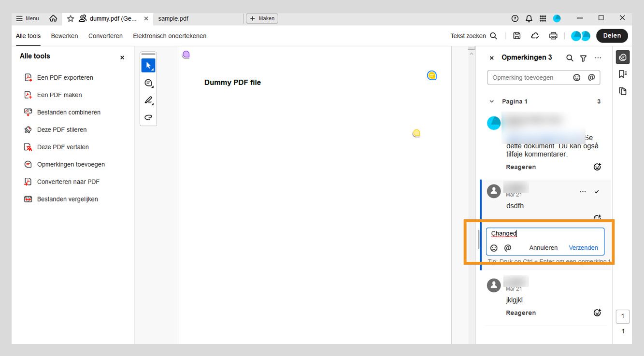Click Annuleren to cancel the reply

pos(543,248)
